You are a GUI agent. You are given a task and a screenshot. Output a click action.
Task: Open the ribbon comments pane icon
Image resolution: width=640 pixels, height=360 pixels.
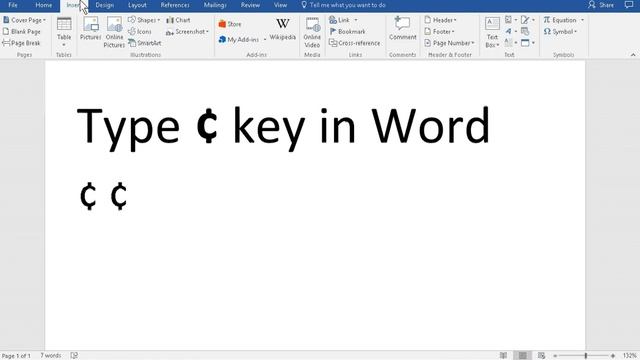pyautogui.click(x=629, y=5)
